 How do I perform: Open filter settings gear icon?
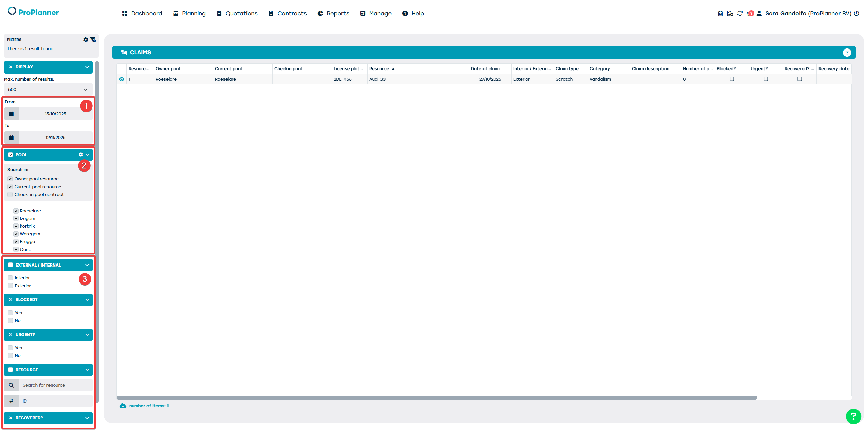pos(86,40)
